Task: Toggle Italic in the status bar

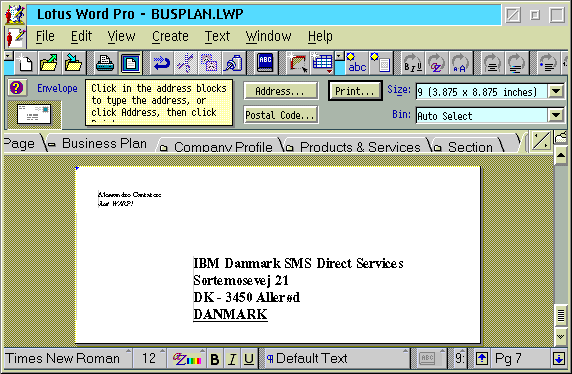Action: point(232,359)
